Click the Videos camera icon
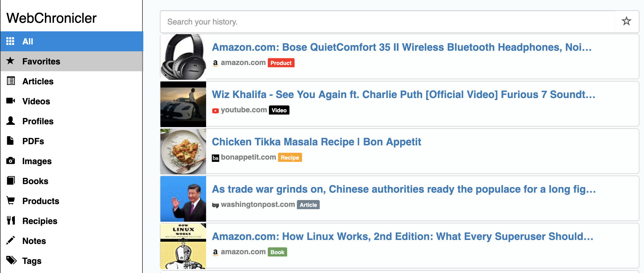Viewport: 644px width, 273px height. 11,101
